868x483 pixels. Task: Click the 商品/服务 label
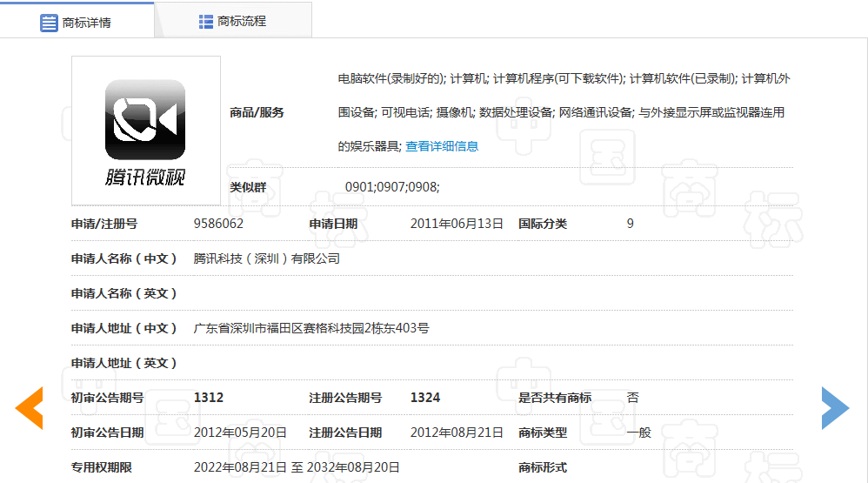coord(257,112)
